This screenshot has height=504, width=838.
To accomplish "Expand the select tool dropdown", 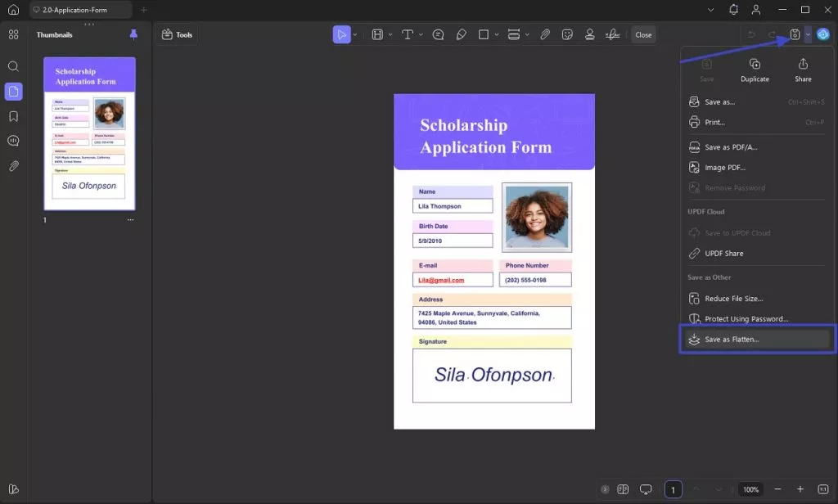I will click(x=354, y=34).
